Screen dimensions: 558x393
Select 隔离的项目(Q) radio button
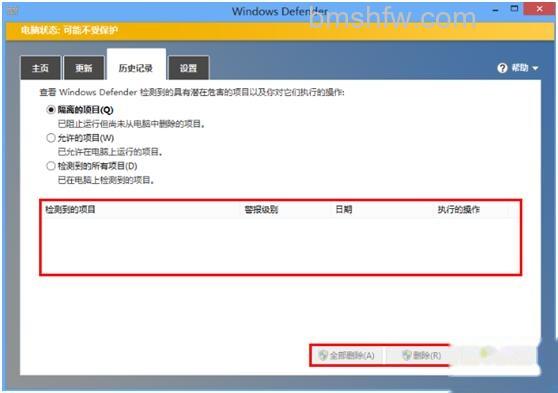coord(51,110)
